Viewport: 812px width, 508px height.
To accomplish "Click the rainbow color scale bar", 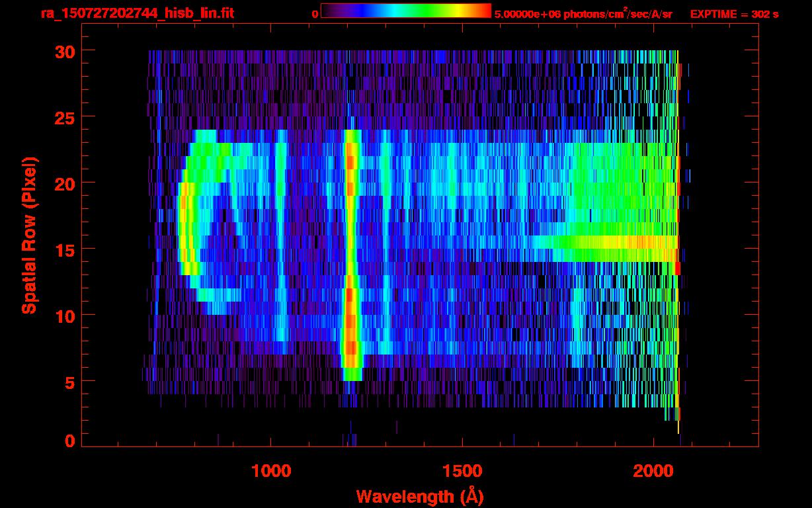I will pos(406,11).
